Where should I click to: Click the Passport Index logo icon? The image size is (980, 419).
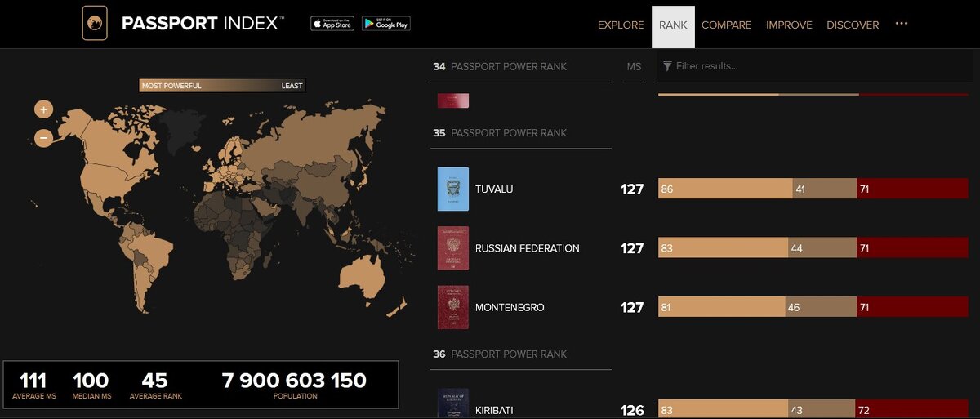point(95,23)
